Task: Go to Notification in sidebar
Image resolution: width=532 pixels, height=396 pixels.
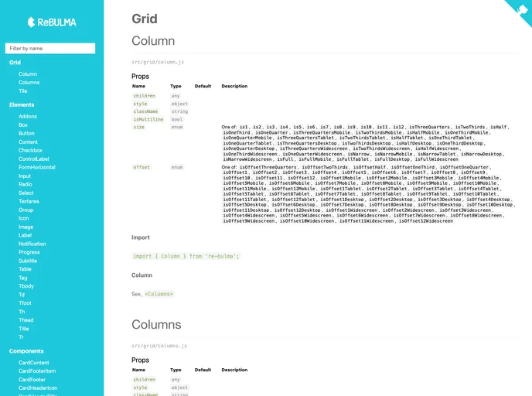Action: point(32,244)
